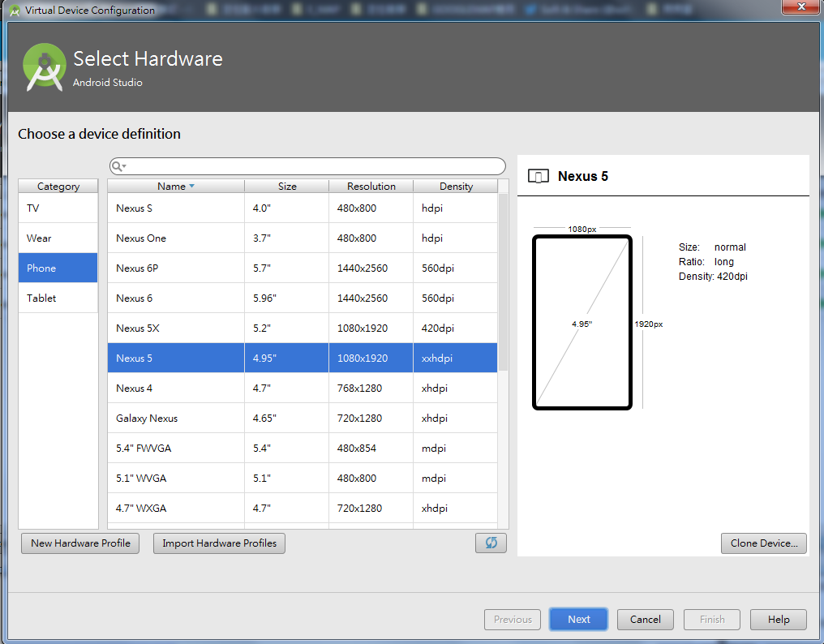Click the disabled Previous button
824x644 pixels.
click(513, 620)
